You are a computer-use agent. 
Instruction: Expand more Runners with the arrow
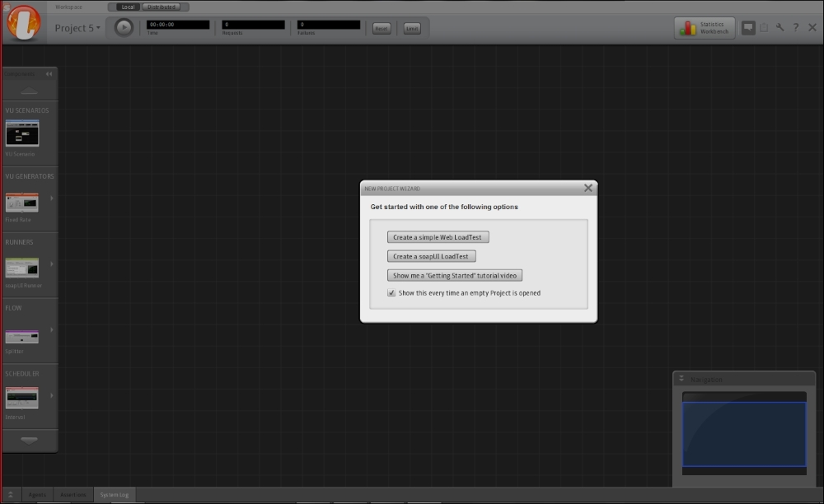click(x=51, y=264)
